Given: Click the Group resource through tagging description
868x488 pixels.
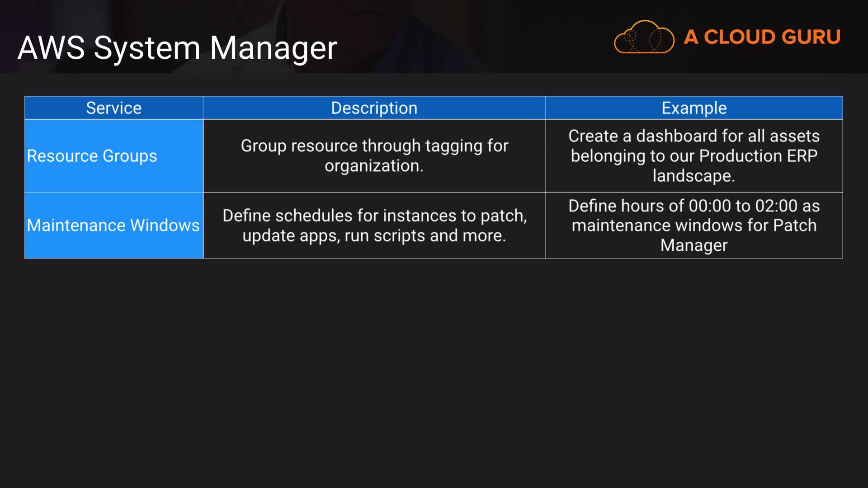Looking at the screenshot, I should click(374, 146).
